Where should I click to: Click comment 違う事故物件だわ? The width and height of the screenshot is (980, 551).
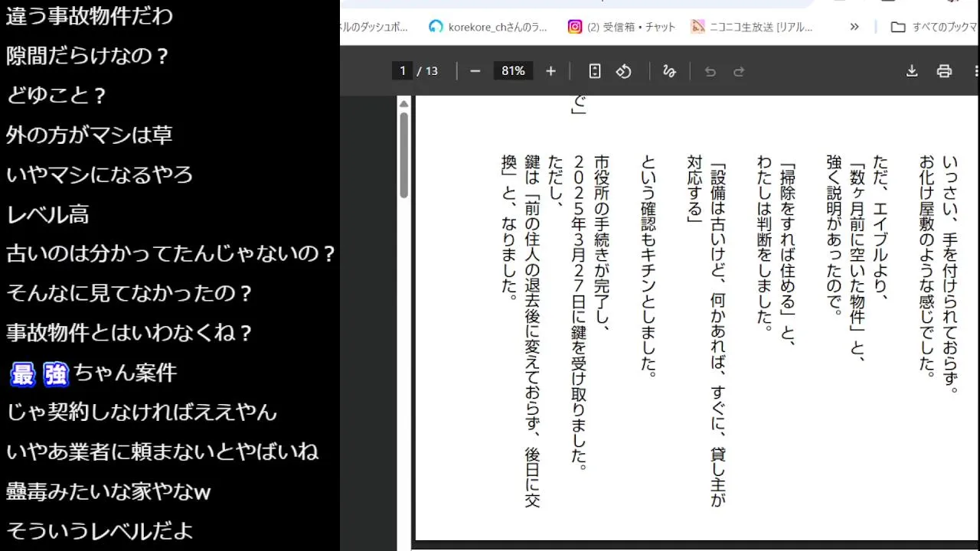[90, 16]
